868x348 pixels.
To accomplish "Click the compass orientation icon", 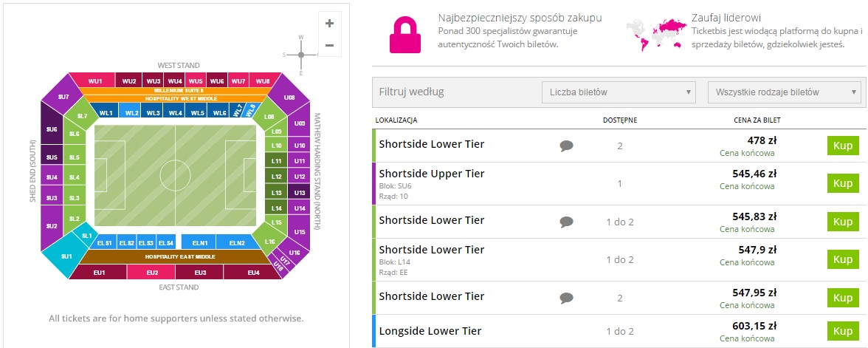I will 301,55.
